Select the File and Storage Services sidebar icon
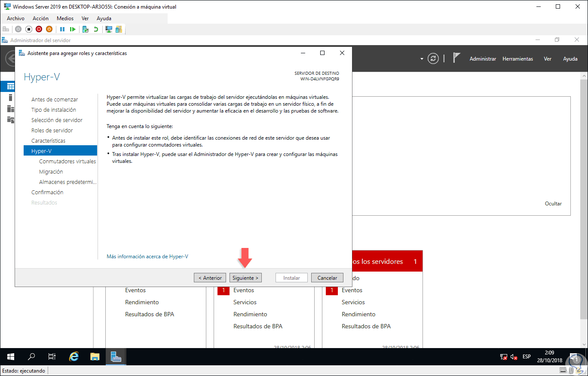This screenshot has width=588, height=376. tap(11, 119)
